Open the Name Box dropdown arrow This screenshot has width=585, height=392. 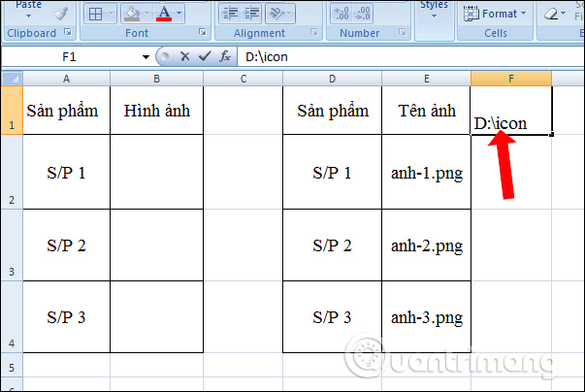pyautogui.click(x=146, y=57)
